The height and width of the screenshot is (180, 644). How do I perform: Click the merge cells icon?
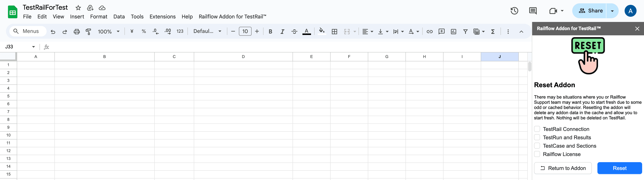click(347, 31)
